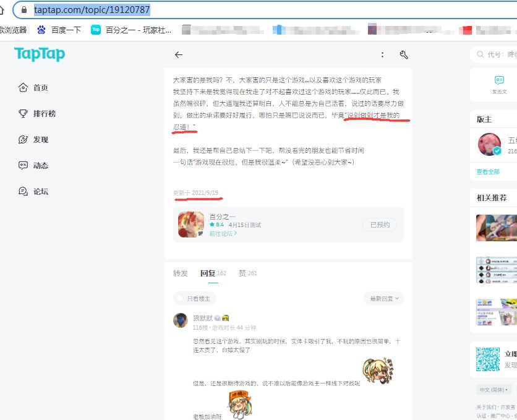Open the 动态 feed icon
The image size is (517, 420).
23,166
